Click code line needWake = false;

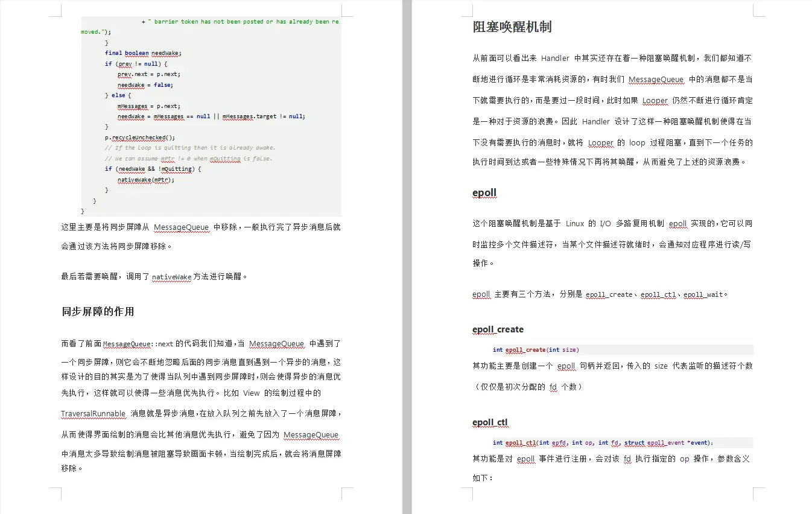[145, 84]
